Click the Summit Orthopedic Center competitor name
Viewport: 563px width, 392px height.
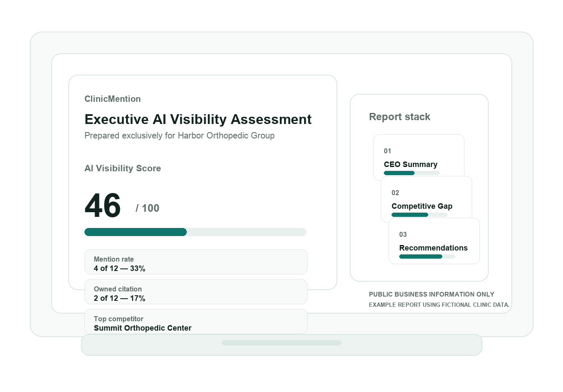coord(142,328)
